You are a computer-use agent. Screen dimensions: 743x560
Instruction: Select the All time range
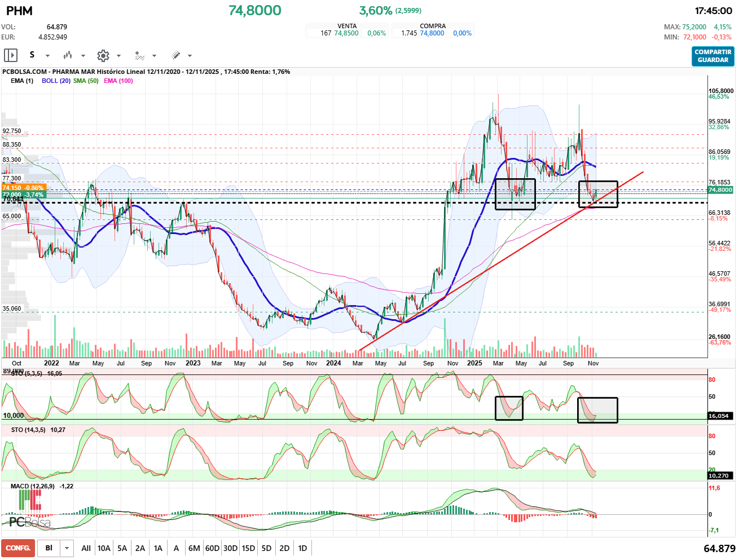coord(86,548)
